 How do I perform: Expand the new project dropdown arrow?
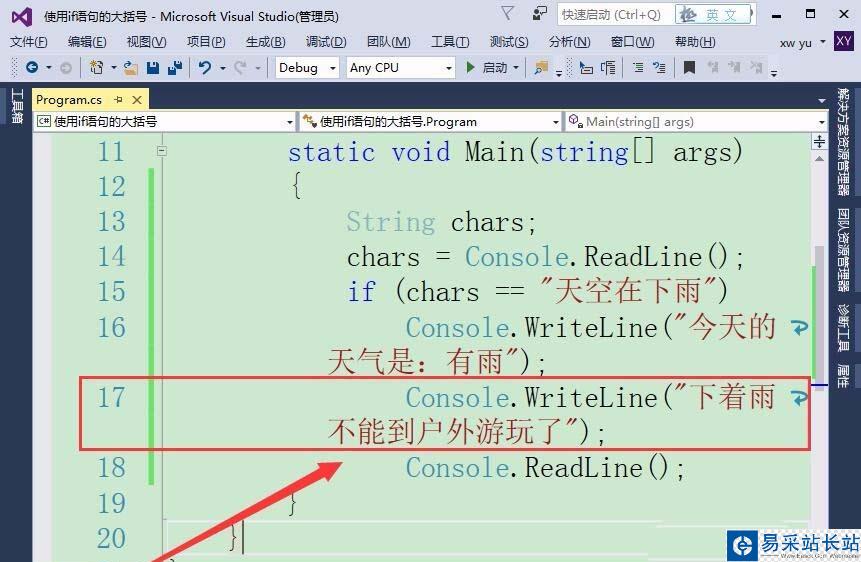coord(114,68)
